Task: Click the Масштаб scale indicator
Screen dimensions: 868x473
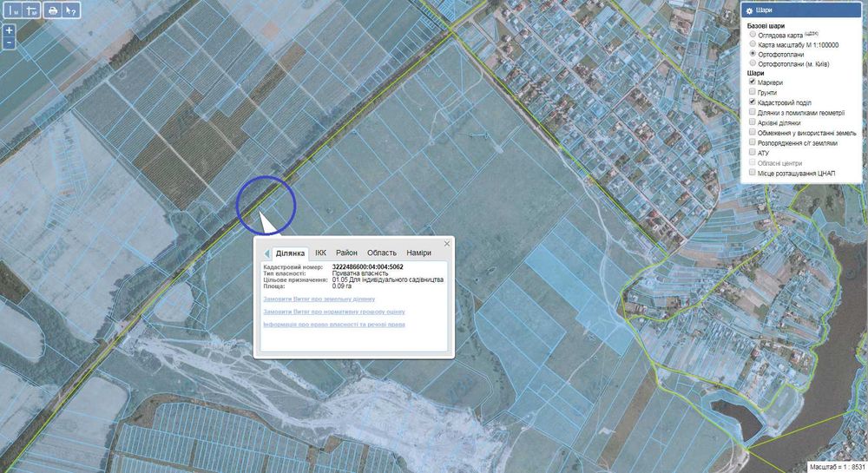Action: coord(836,467)
